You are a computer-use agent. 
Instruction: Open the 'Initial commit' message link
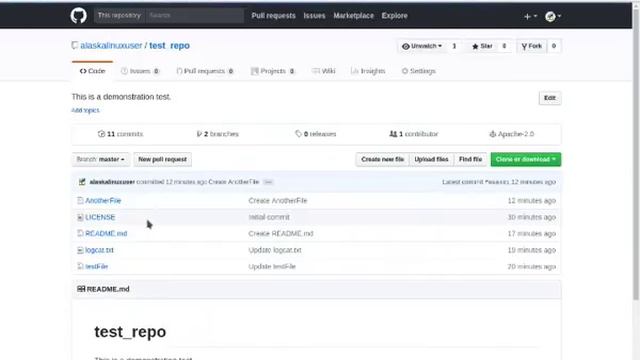point(269,217)
